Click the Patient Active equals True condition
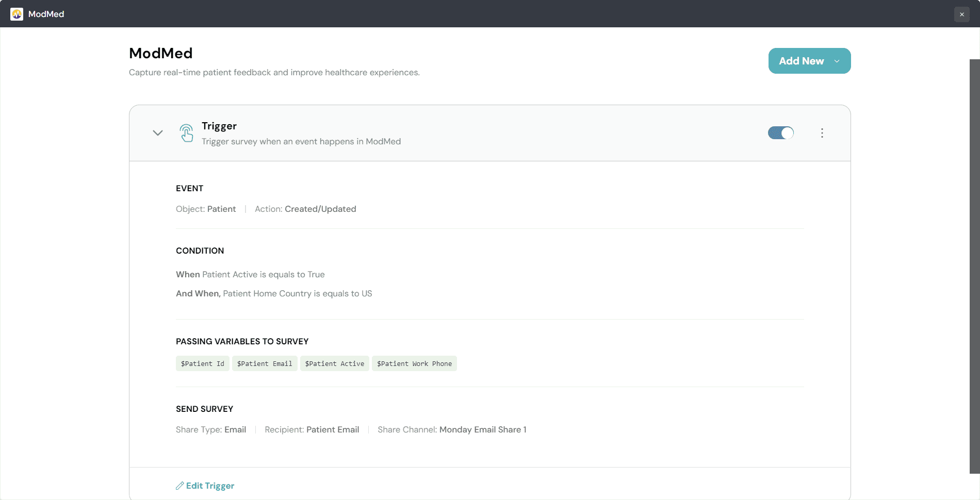Viewport: 980px width, 500px height. pos(250,274)
